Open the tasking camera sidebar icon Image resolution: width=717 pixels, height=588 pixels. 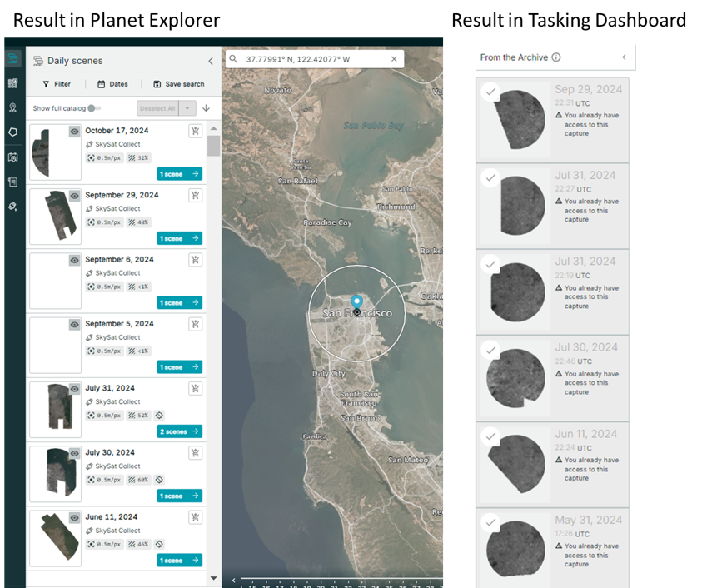pos(12,157)
